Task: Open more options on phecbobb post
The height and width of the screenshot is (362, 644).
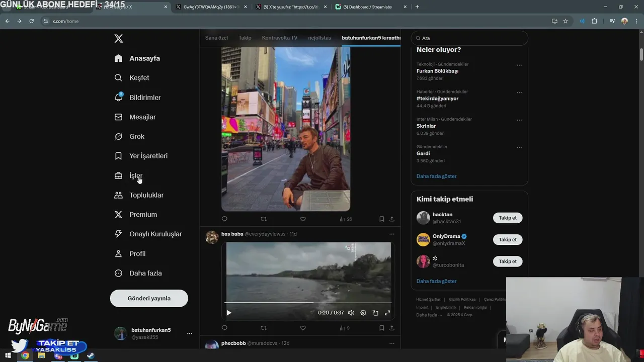Action: click(392, 343)
